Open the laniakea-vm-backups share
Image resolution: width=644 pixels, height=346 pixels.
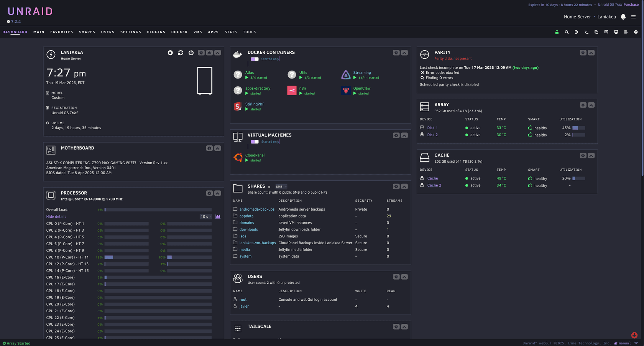tap(258, 243)
